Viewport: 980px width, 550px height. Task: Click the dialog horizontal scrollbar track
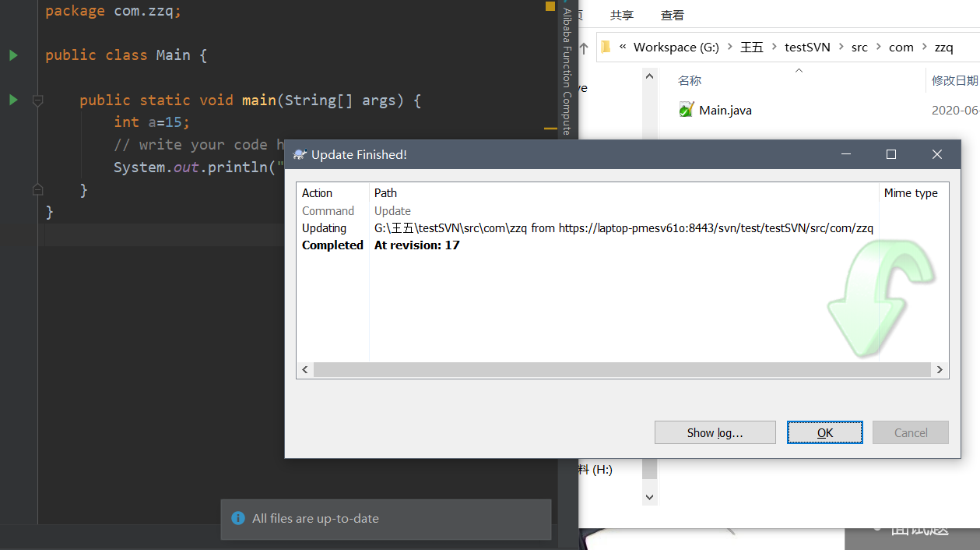(x=622, y=369)
